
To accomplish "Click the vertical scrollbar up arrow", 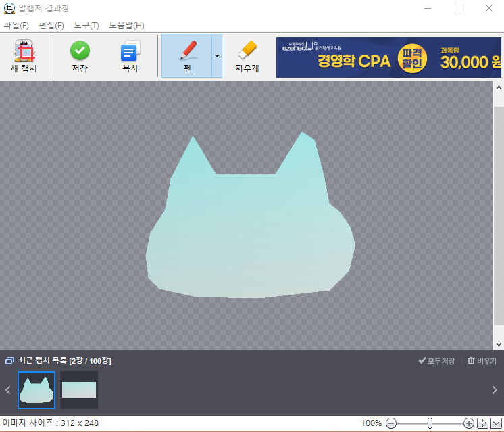I will [x=499, y=87].
